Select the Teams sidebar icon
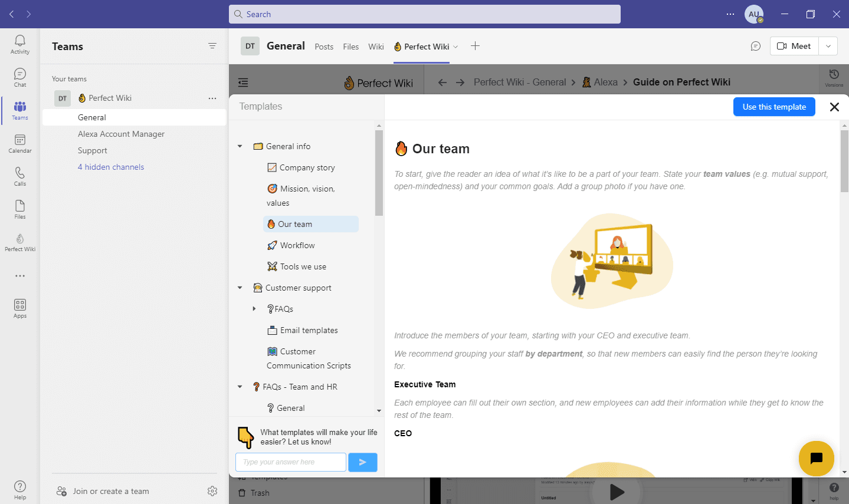 coord(20,110)
